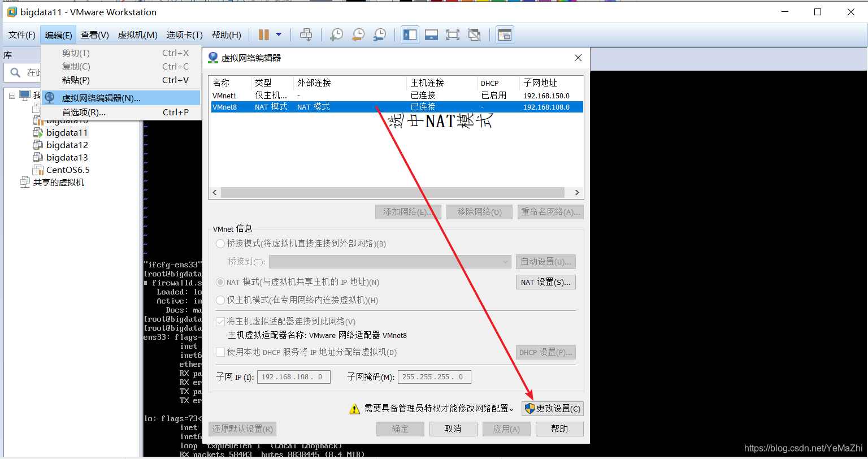Click the 子网 IP input field
This screenshot has width=868, height=459.
tap(293, 377)
